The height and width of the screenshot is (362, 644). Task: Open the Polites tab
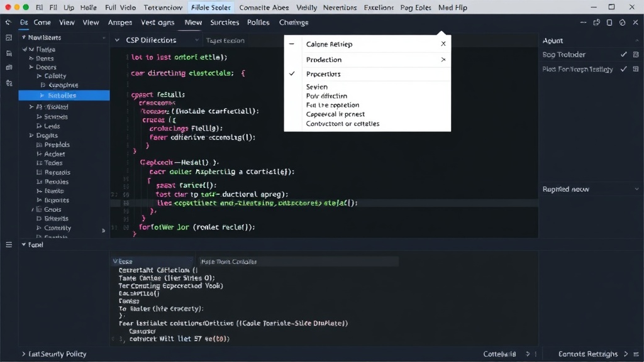258,23
